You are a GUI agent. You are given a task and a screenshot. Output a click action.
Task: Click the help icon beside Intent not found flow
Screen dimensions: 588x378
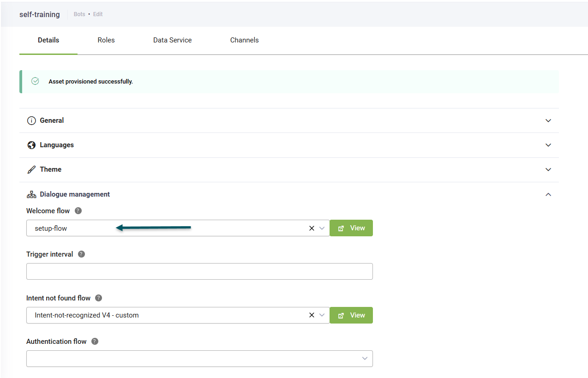pos(98,298)
